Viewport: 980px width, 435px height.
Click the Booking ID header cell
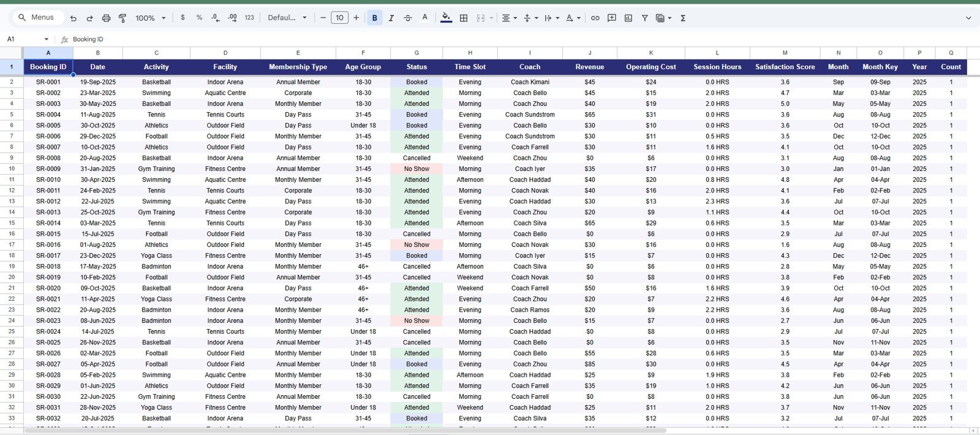[x=48, y=67]
